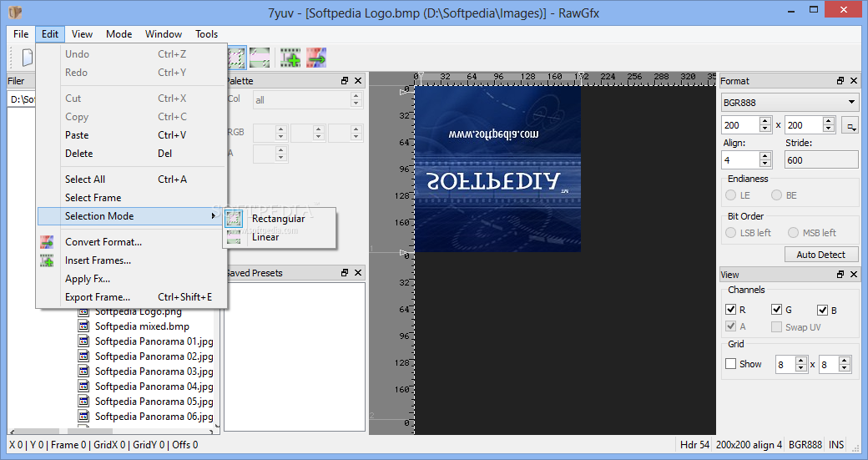This screenshot has width=868, height=460.
Task: Click the Convert Format menu icon
Action: (x=47, y=242)
